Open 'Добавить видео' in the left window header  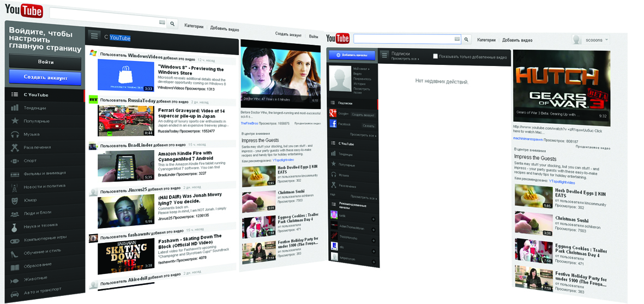click(224, 29)
